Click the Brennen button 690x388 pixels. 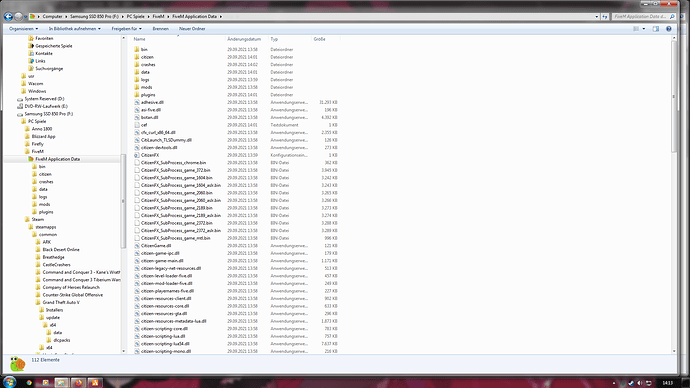[x=161, y=29]
